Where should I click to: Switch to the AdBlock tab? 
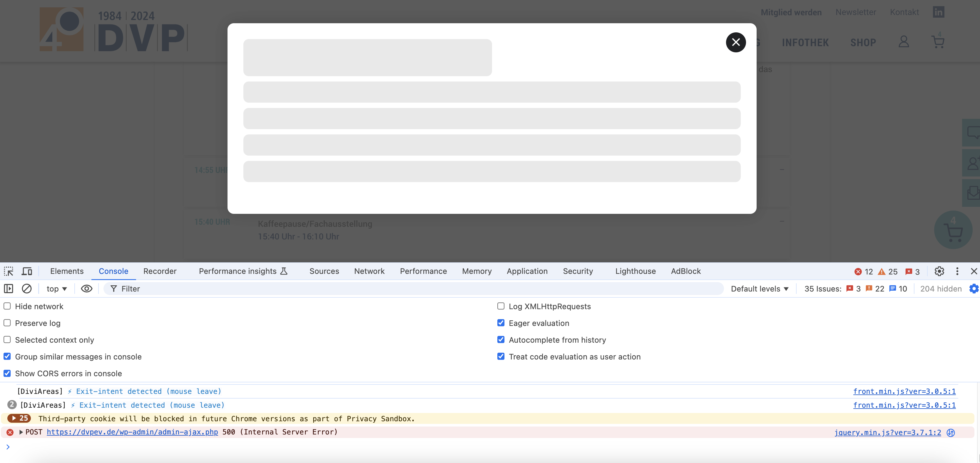(686, 271)
